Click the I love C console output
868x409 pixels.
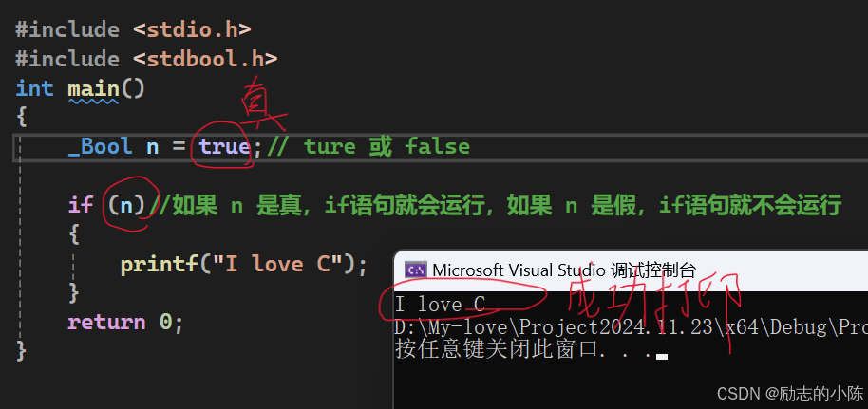point(440,305)
